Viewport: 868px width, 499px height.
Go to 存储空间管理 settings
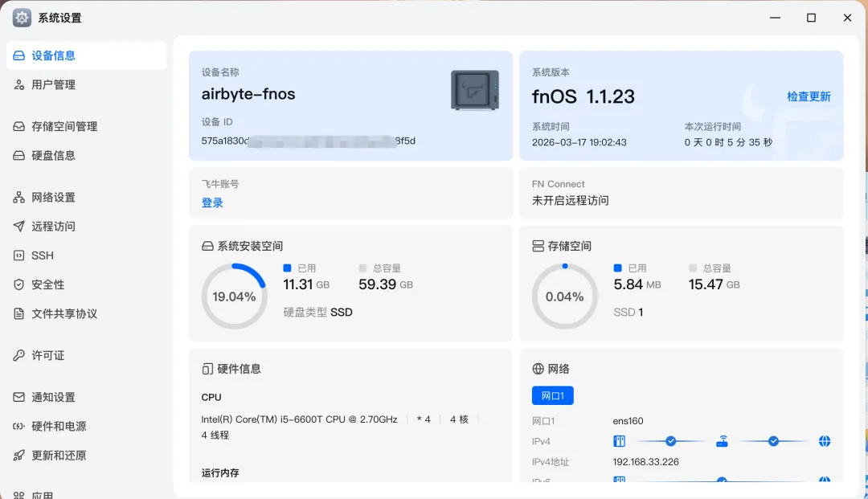86,126
